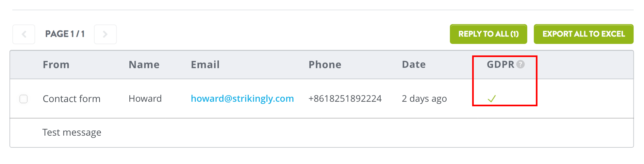Screen dimensions: 644x164
Task: Click the Email column header
Action: [205, 65]
